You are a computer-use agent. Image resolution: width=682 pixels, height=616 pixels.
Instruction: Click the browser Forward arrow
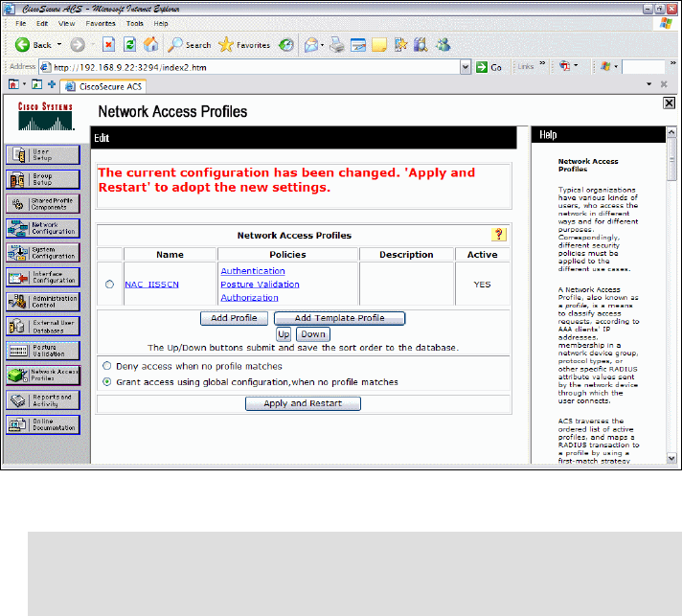click(78, 45)
